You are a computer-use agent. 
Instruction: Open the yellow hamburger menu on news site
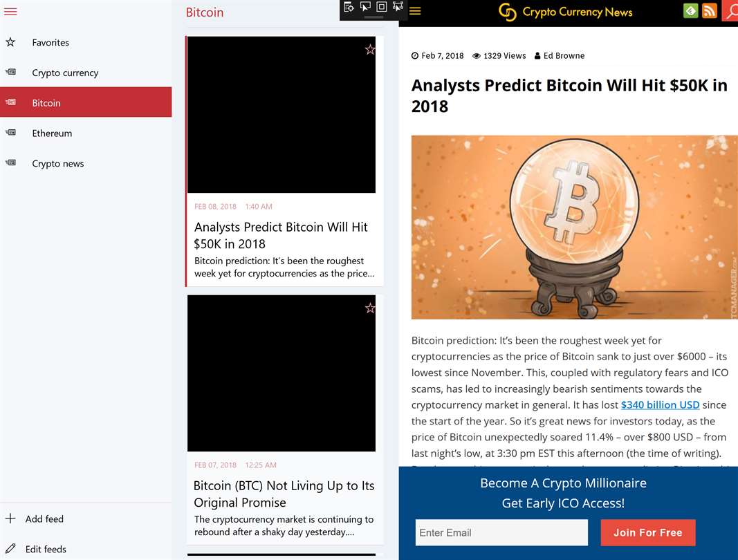tap(415, 11)
